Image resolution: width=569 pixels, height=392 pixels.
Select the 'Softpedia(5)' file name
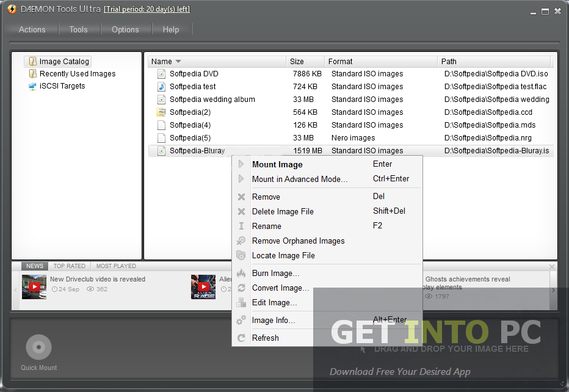[x=190, y=137]
